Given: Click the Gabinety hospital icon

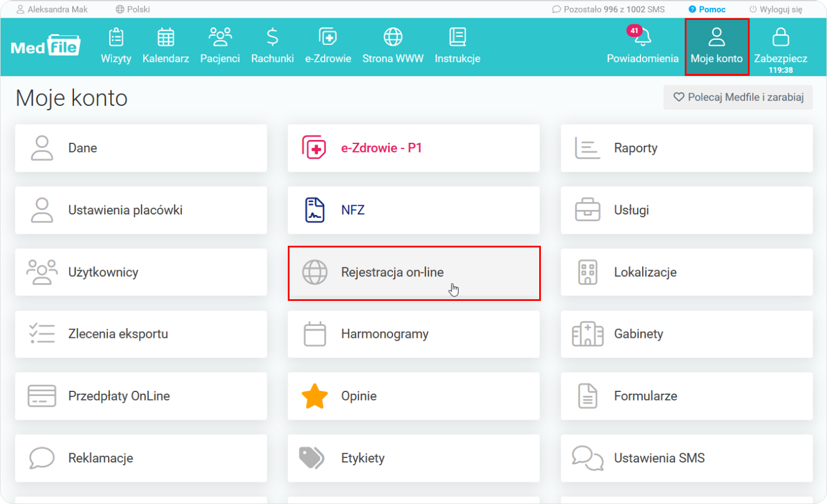Looking at the screenshot, I should [x=588, y=334].
